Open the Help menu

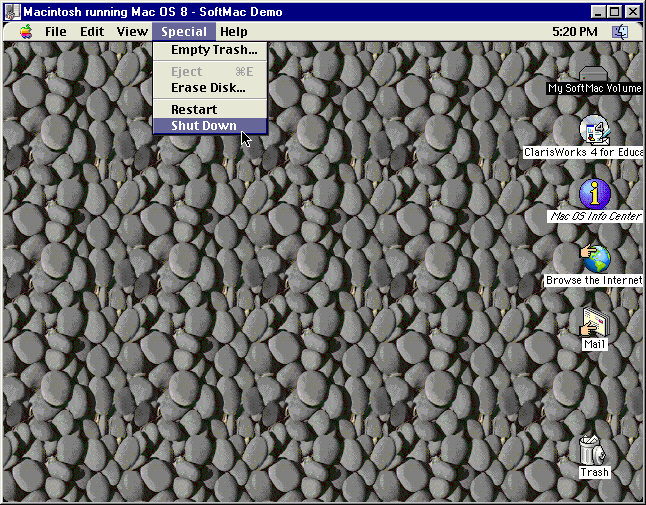pyautogui.click(x=234, y=32)
